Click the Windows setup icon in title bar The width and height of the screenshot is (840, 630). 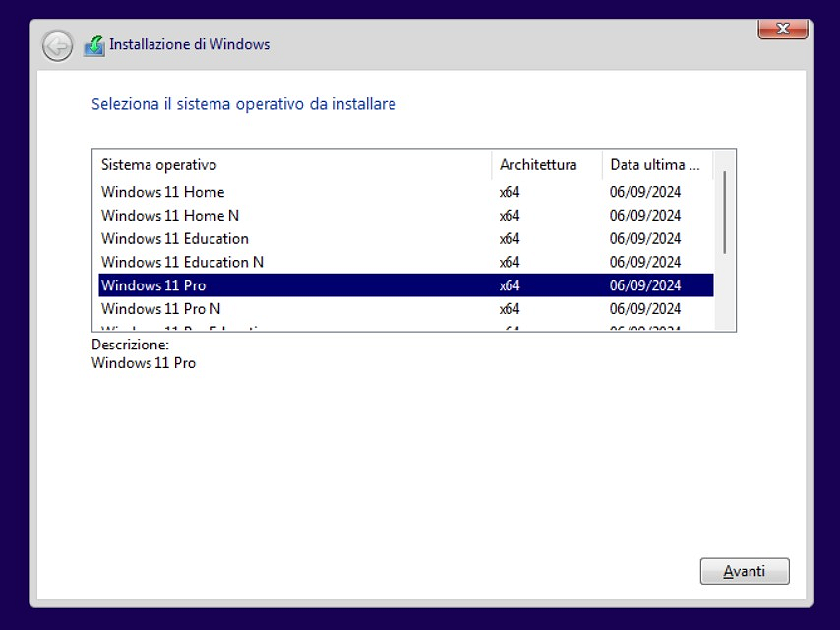coord(94,45)
